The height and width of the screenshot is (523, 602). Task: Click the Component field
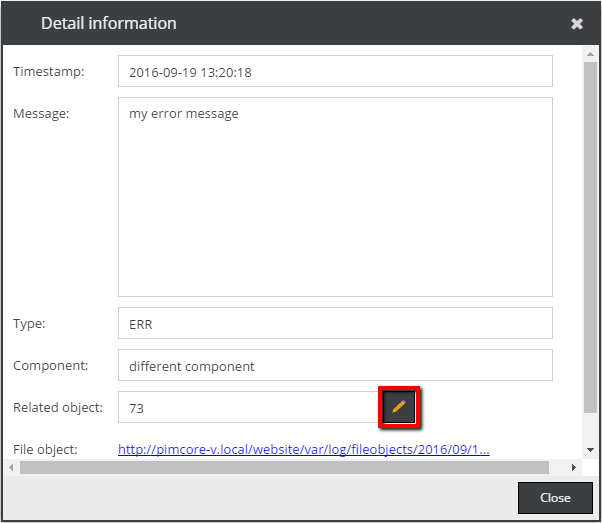coord(335,365)
